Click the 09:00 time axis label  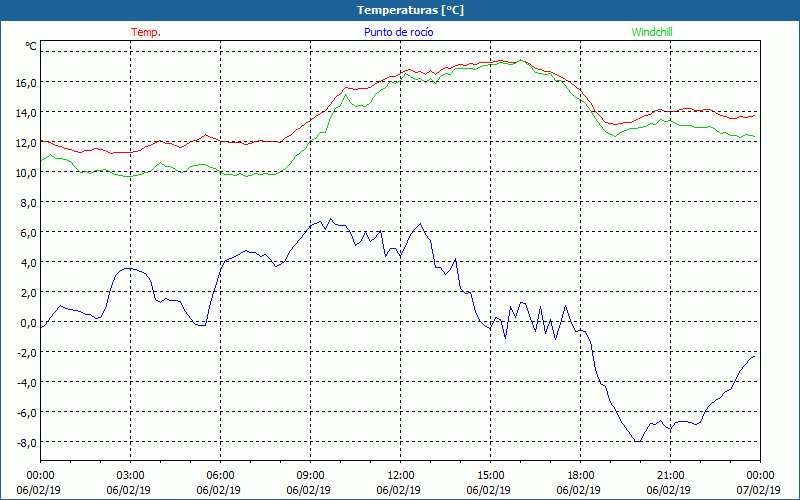point(311,476)
